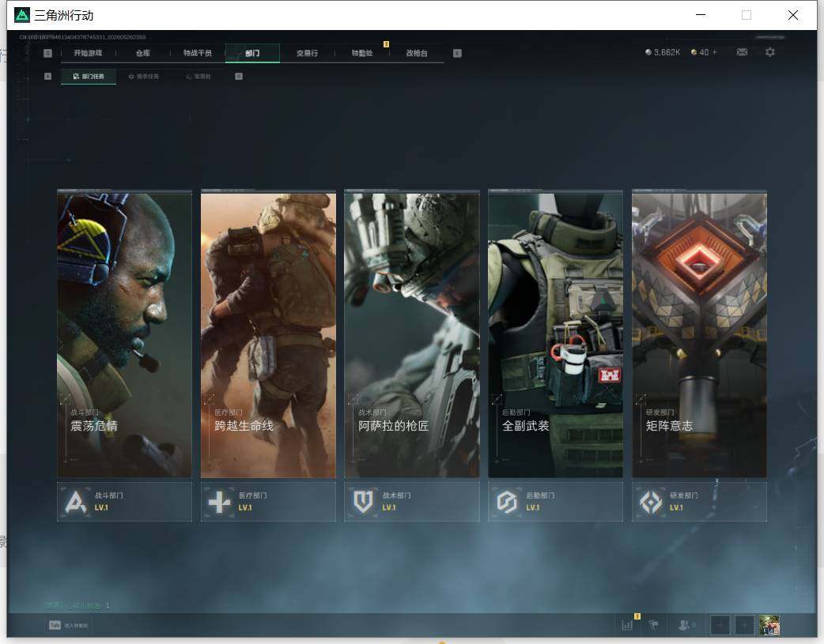Click the 3,662K currency balance
The image size is (824, 644).
coord(663,52)
